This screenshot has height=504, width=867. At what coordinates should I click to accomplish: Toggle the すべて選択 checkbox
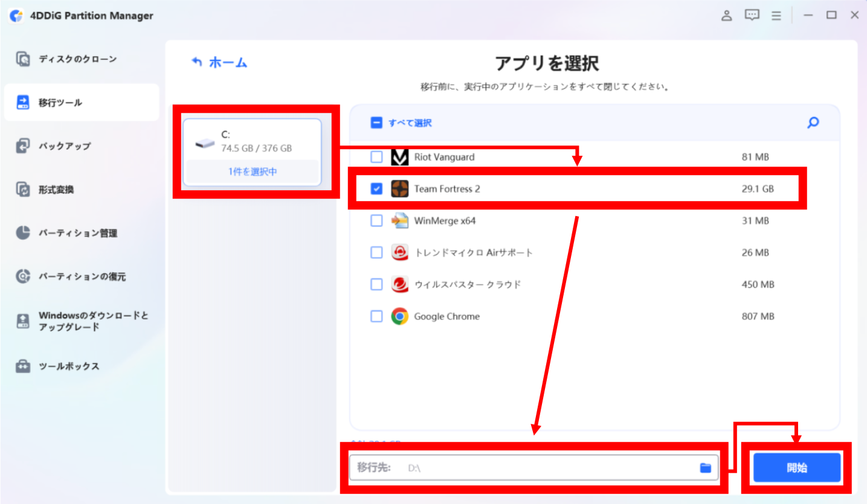pos(376,123)
